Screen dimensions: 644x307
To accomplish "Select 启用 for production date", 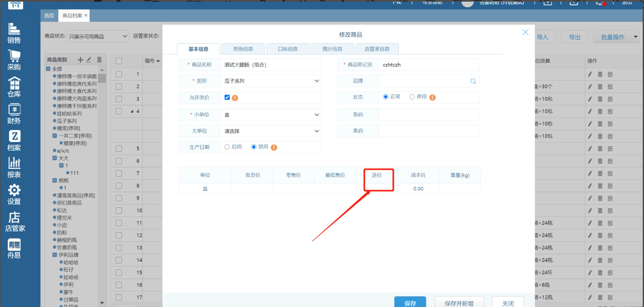I will tap(227, 147).
